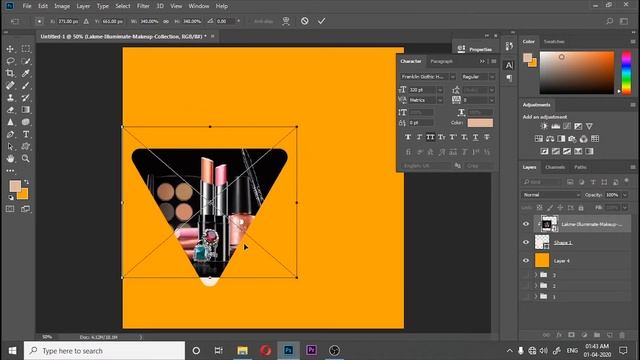This screenshot has height=360, width=640.
Task: Toggle Faux Bold in Character panel
Action: tap(408, 138)
